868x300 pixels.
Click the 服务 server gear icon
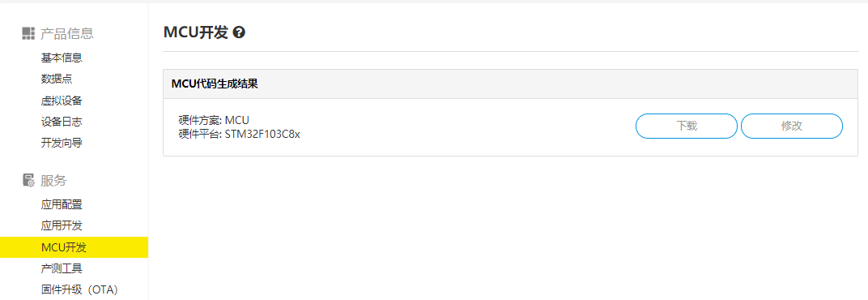28,180
